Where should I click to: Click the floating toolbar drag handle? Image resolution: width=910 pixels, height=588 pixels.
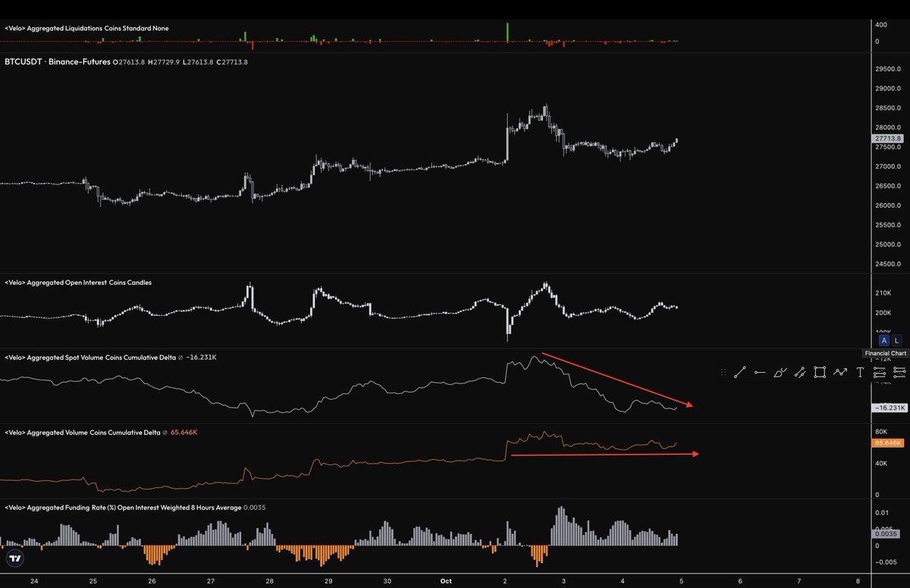point(723,372)
